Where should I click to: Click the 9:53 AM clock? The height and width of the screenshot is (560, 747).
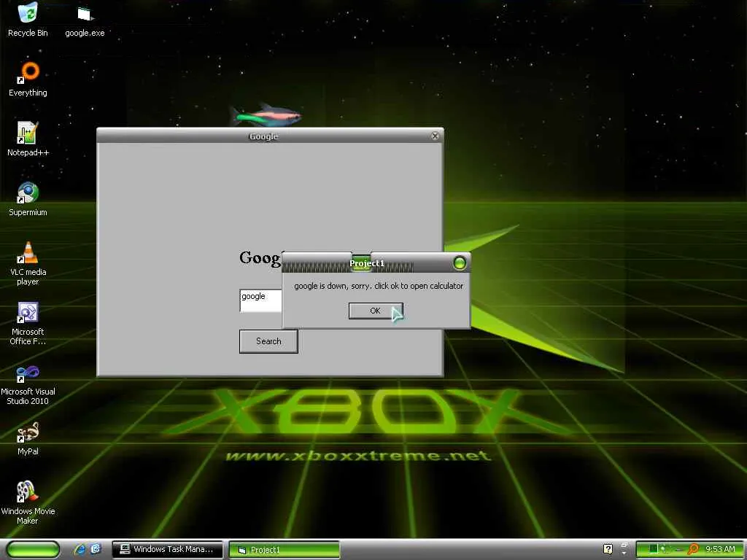pos(720,549)
